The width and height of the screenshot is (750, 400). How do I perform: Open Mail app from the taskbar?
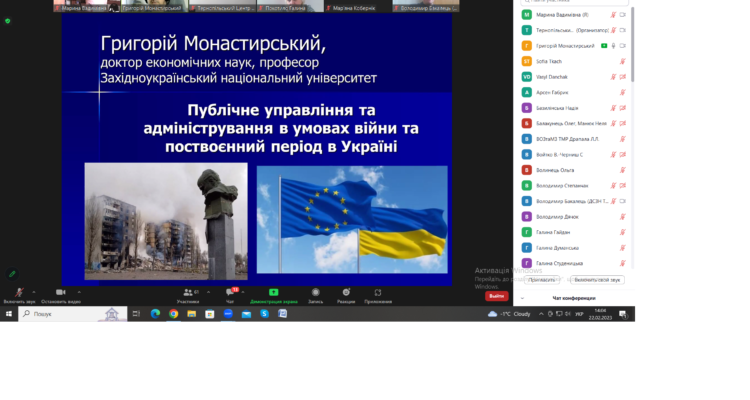tap(246, 314)
